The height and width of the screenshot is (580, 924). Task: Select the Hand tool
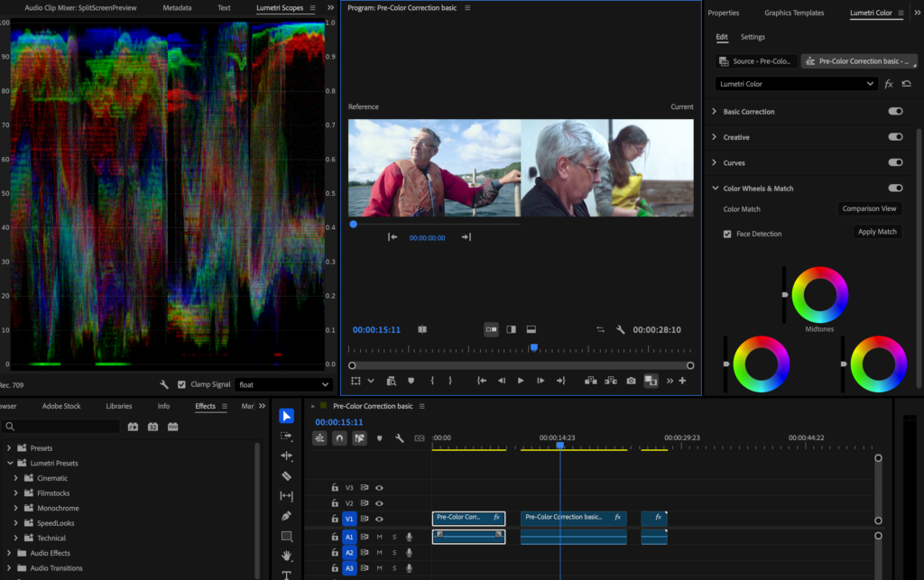(286, 556)
